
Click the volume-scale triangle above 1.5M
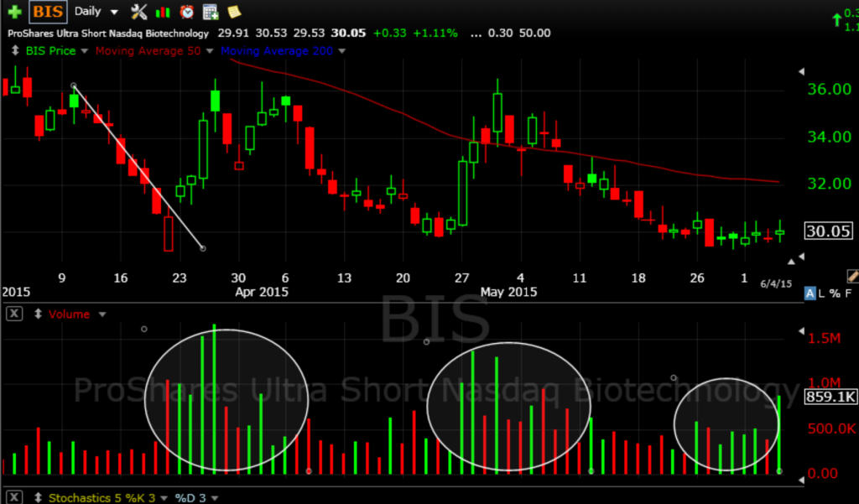(802, 331)
